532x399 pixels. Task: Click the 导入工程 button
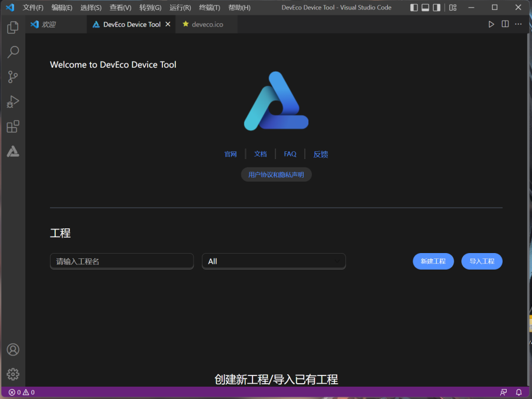(482, 261)
